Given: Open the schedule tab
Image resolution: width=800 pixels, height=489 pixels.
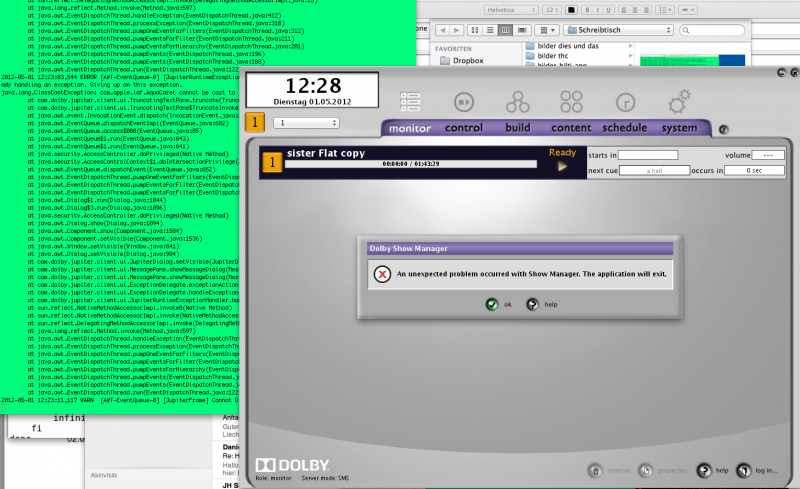Looking at the screenshot, I should (x=624, y=128).
